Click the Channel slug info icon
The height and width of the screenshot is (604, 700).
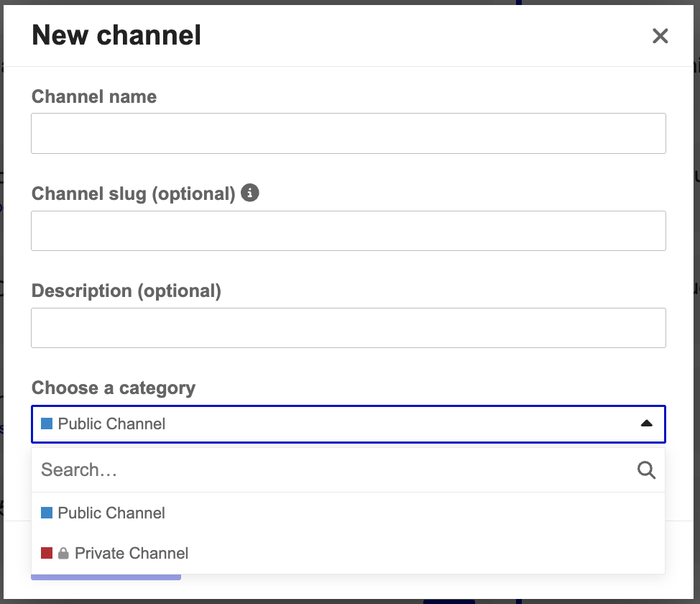(x=250, y=193)
